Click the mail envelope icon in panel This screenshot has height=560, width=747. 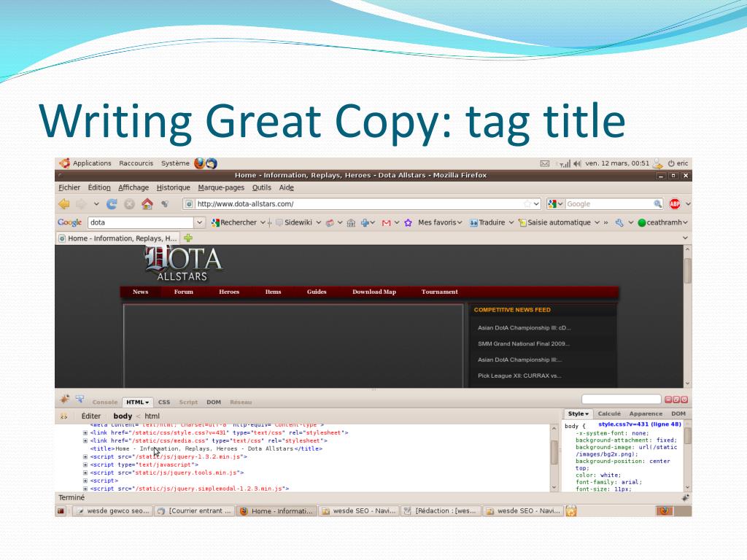(544, 163)
